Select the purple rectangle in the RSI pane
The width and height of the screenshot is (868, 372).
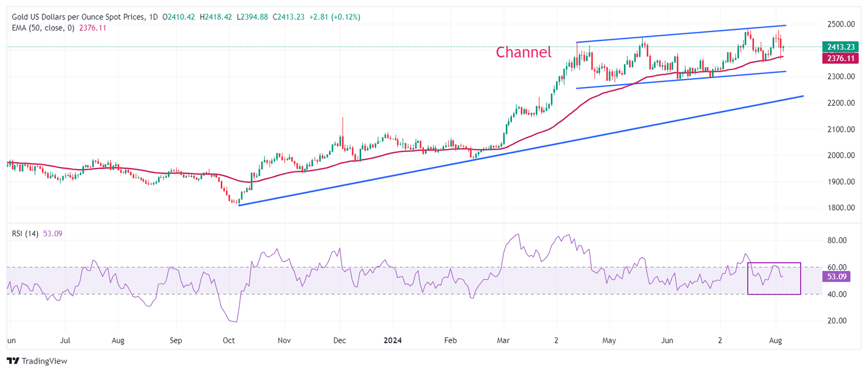tap(774, 278)
